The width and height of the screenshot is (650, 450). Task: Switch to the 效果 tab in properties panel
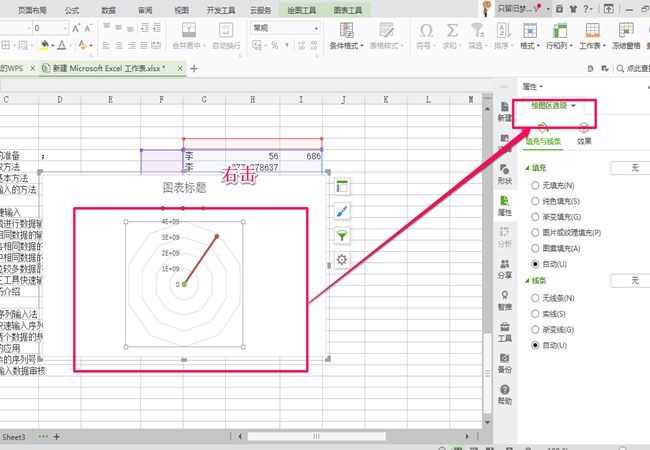tap(584, 133)
